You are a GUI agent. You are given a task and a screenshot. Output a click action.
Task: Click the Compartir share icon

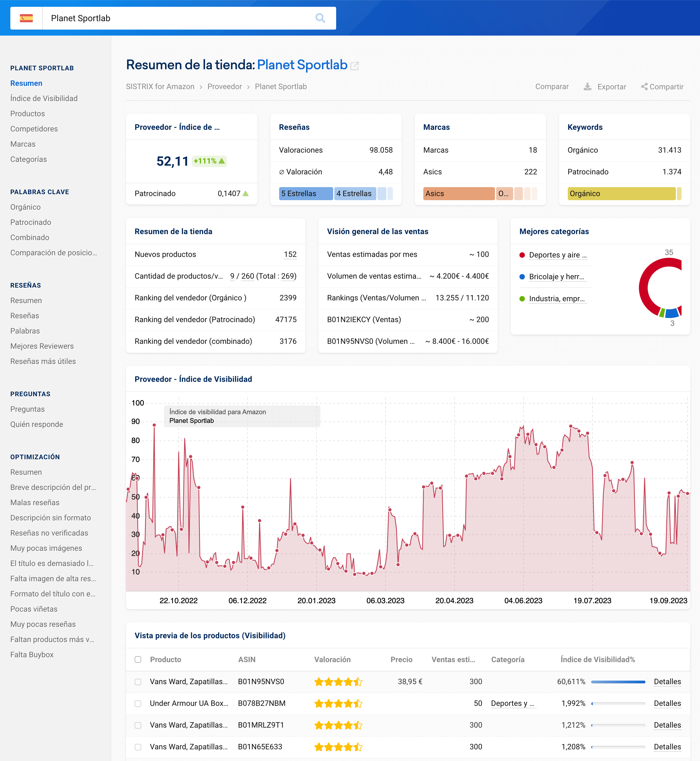point(644,87)
